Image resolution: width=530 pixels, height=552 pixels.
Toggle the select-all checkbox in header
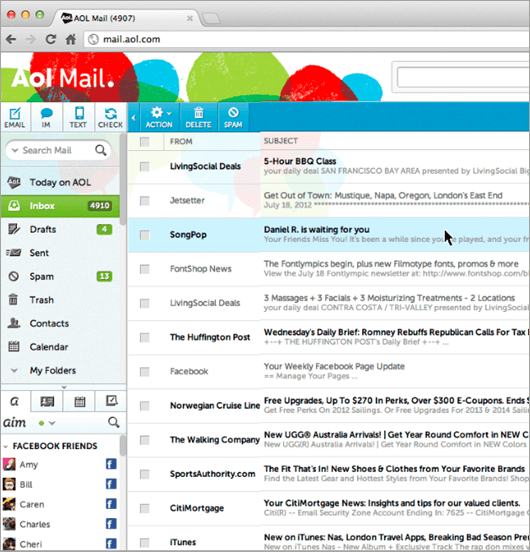pyautogui.click(x=145, y=142)
